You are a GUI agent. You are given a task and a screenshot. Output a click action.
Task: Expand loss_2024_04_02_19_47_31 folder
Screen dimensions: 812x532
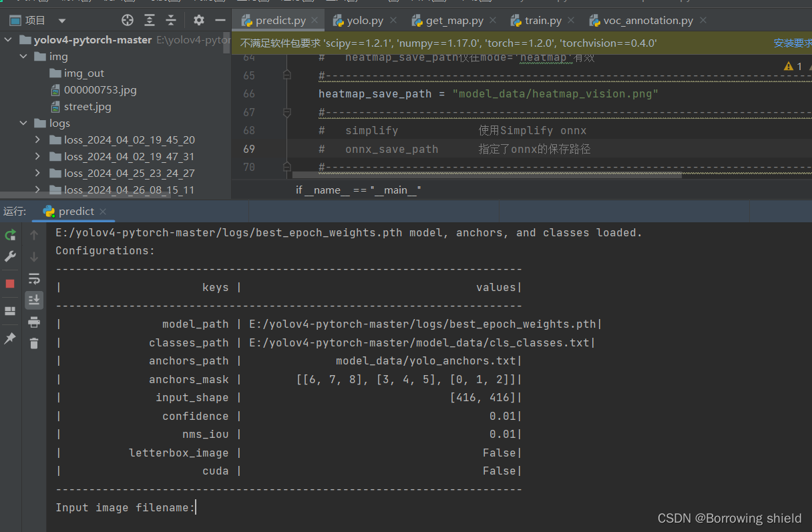(38, 157)
